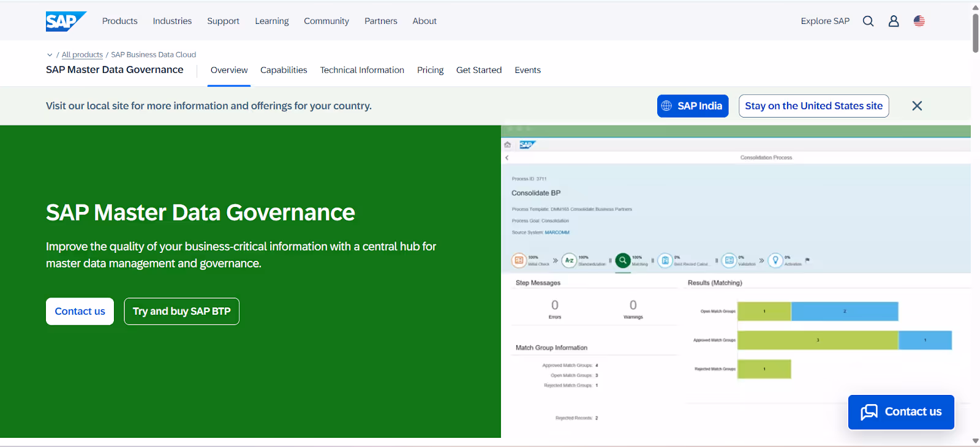980x447 pixels.
Task: Open the Industries menu
Action: 172,21
